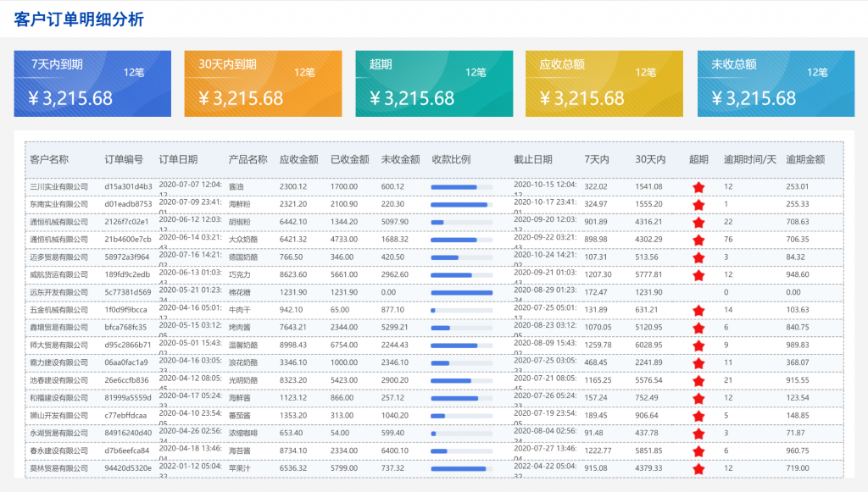Click the 收款比例 bar for 牛肉干 order
Image resolution: width=868 pixels, height=492 pixels.
point(462,310)
